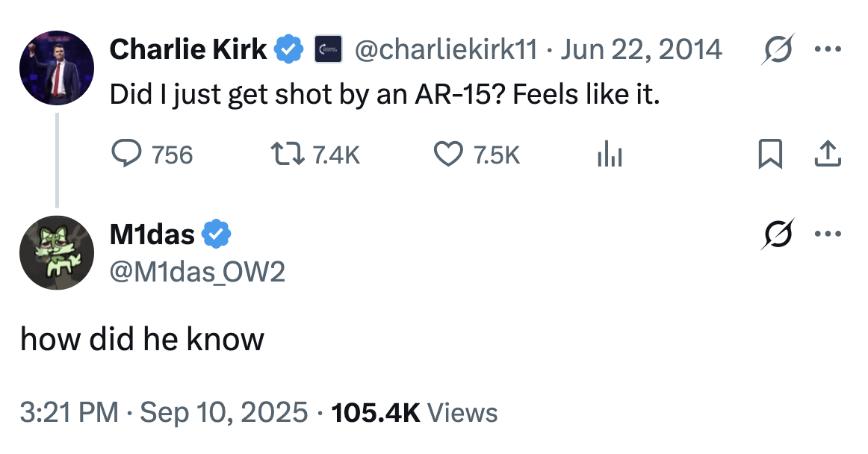Open the top tweet author's profile picture
The image size is (868, 454).
coord(56,68)
